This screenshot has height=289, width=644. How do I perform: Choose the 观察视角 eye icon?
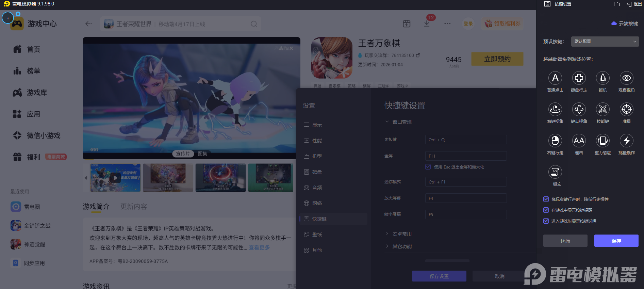point(627,78)
